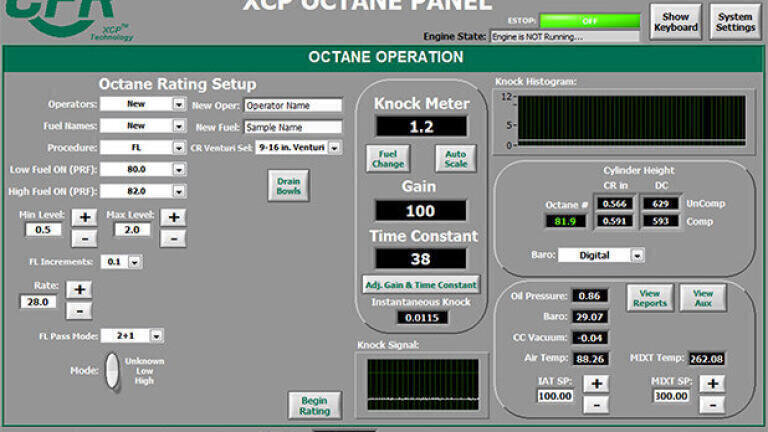Decrease Min Level with minus button
This screenshot has width=768, height=432.
(84, 239)
